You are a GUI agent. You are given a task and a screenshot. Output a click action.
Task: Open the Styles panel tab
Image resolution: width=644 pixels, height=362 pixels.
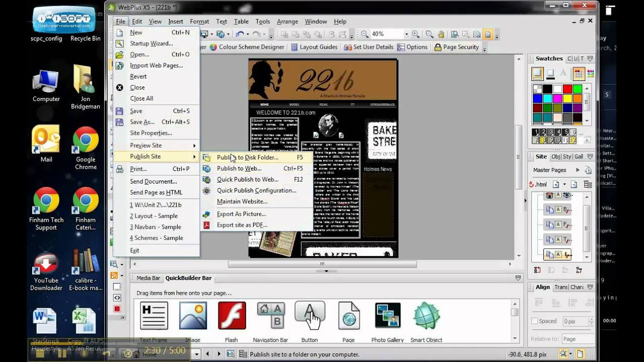[x=568, y=156]
